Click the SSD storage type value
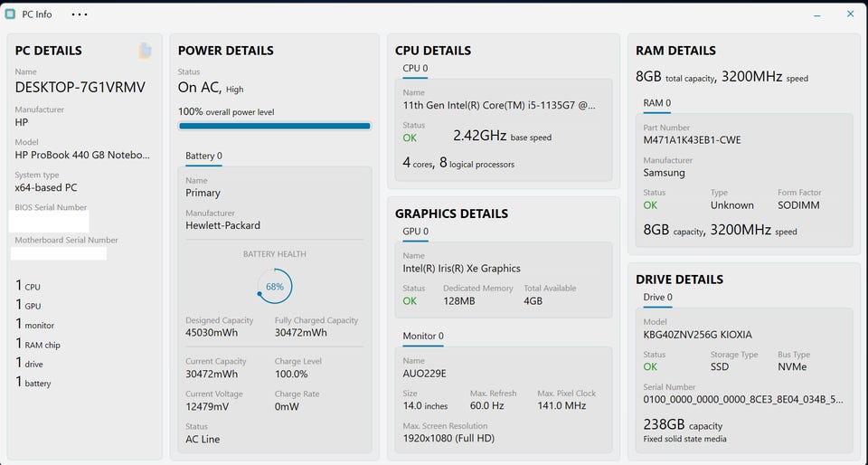 (x=720, y=367)
